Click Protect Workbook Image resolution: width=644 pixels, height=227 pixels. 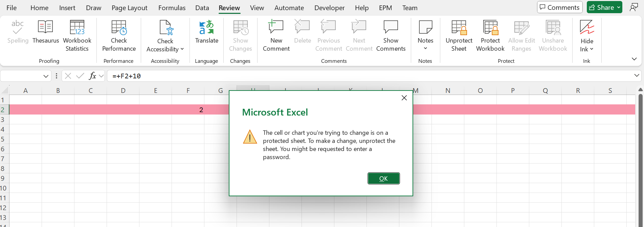tap(490, 36)
